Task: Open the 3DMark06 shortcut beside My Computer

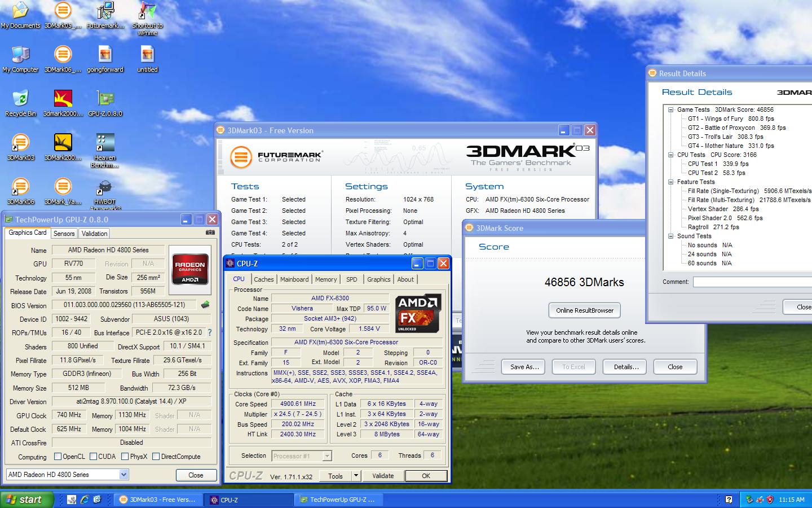Action: [x=63, y=59]
